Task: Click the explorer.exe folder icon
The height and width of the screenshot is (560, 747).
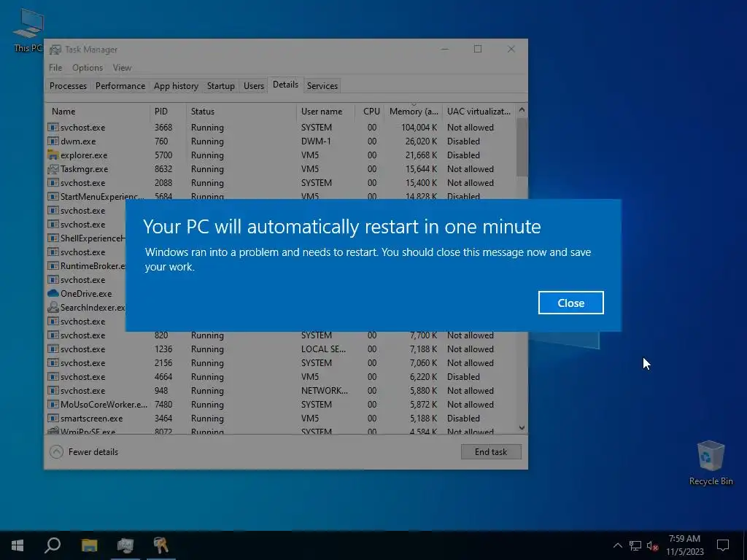Action: (x=53, y=155)
